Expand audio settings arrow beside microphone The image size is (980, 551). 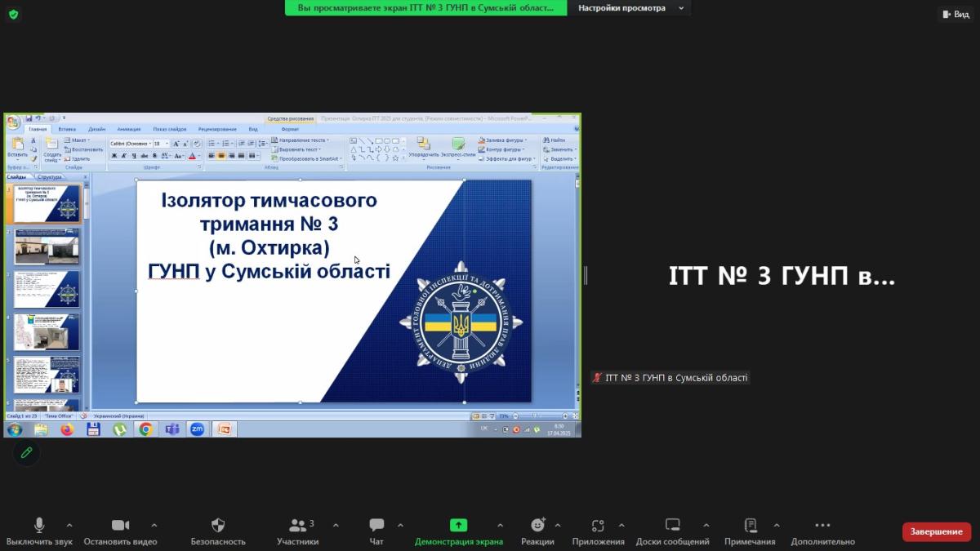click(69, 526)
